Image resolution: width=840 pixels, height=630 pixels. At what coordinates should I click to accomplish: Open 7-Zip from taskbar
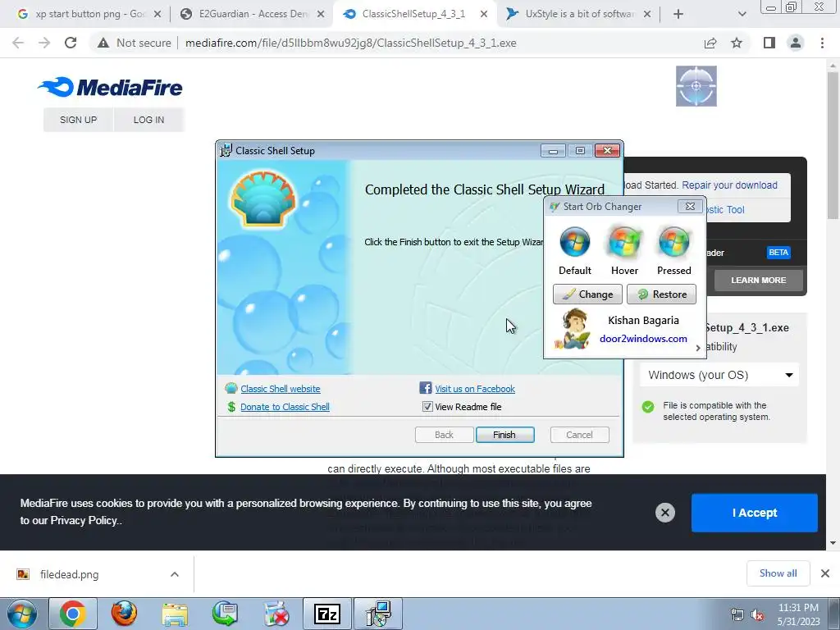point(327,614)
